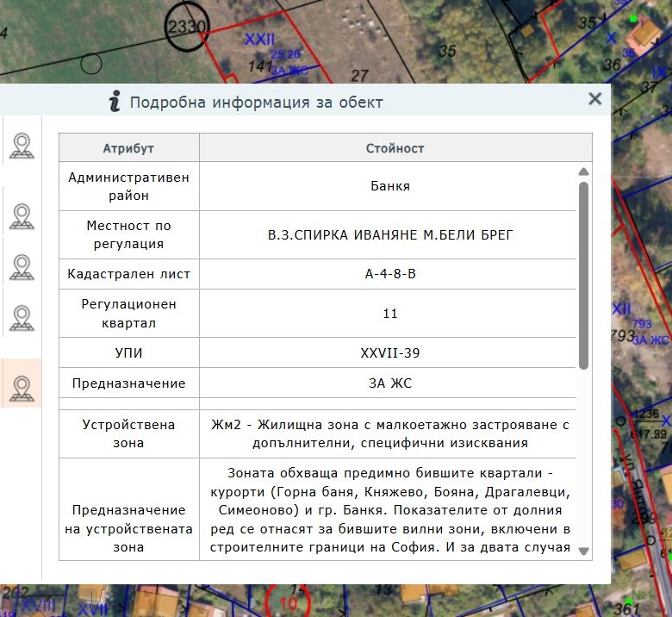Select the value ЗА ЖС

390,383
